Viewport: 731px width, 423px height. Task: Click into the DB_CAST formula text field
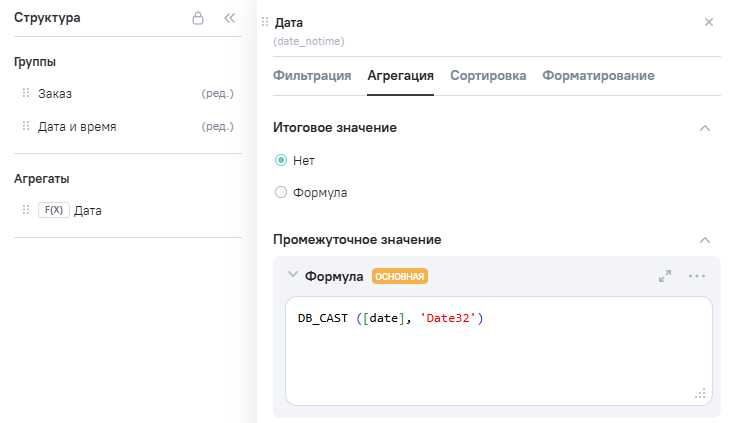tap(497, 350)
